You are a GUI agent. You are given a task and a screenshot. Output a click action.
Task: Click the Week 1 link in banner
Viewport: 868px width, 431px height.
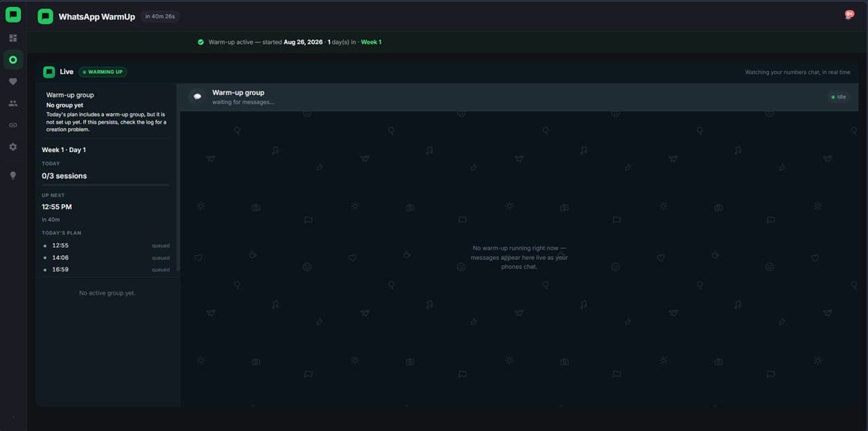click(x=371, y=42)
